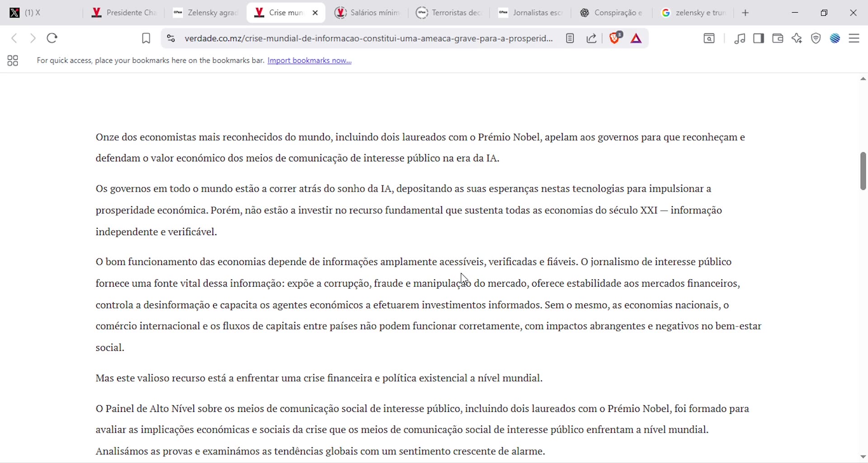Screen dimensions: 868x463
Task: Switch to the "Conspiração e" tab
Action: (611, 13)
